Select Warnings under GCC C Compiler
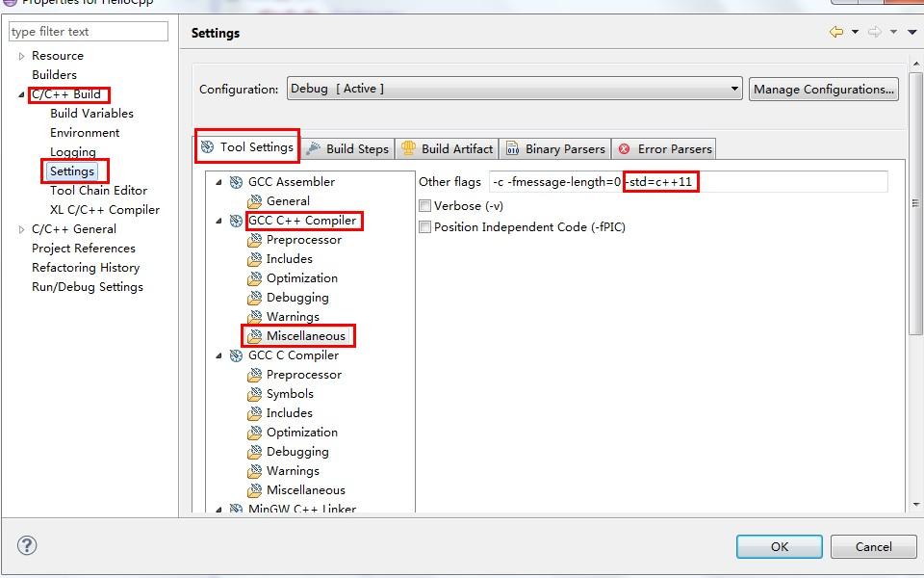Viewport: 924px width, 578px height. click(293, 471)
